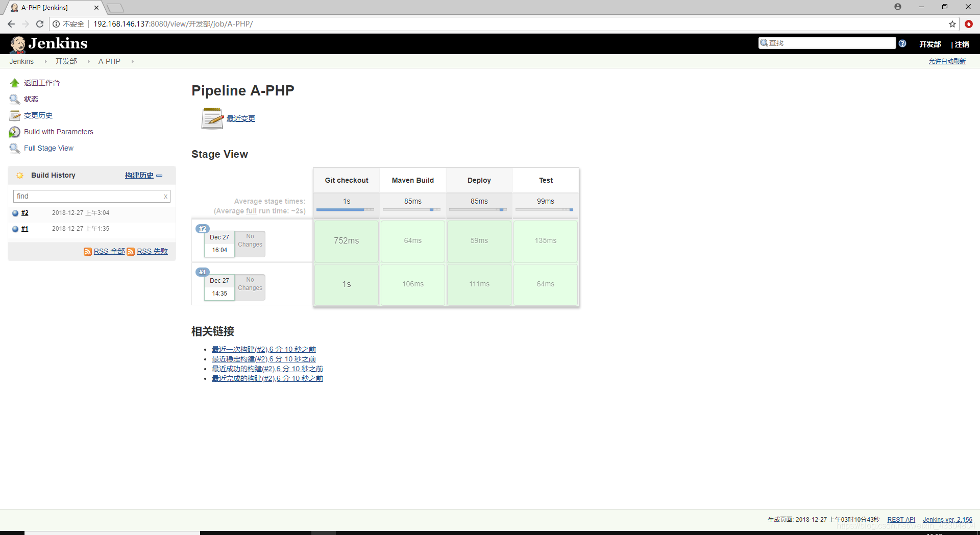Click the Build with Parameters clock icon

pyautogui.click(x=15, y=132)
